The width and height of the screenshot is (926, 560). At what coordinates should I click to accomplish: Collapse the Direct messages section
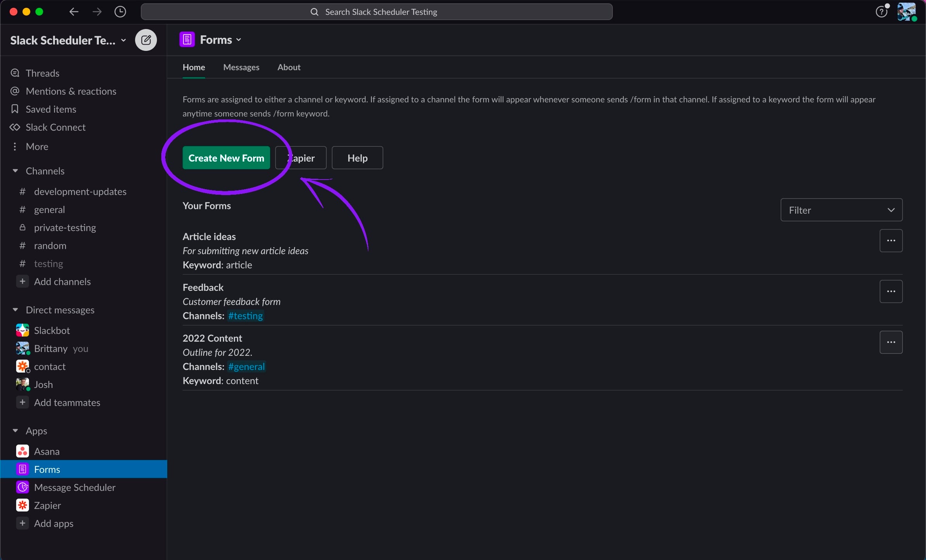pos(15,309)
